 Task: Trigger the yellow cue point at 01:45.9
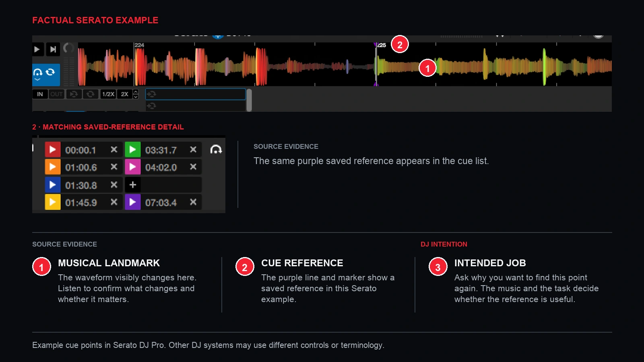[52, 202]
